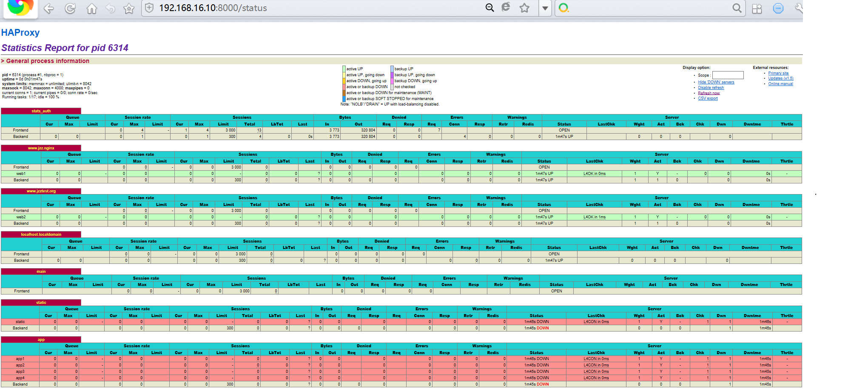
Task: Click Hide 'DOWN' servers link
Action: [716, 82]
